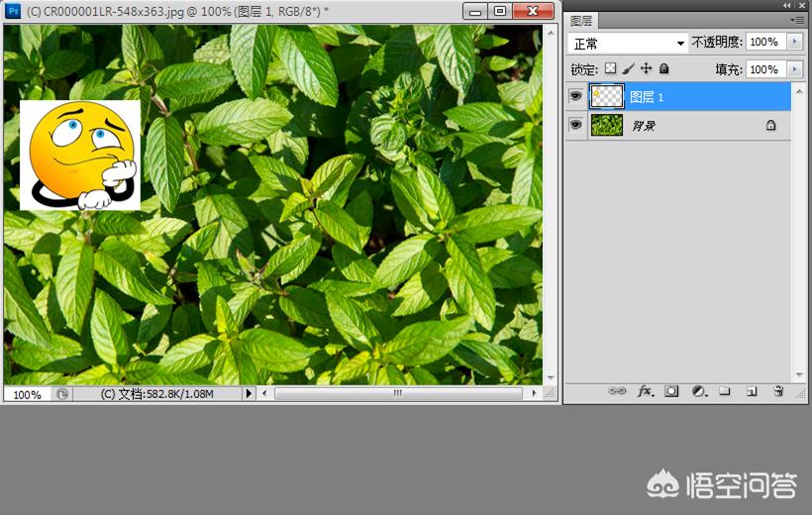
Task: Open the 正常 blend mode dropdown
Action: click(628, 43)
